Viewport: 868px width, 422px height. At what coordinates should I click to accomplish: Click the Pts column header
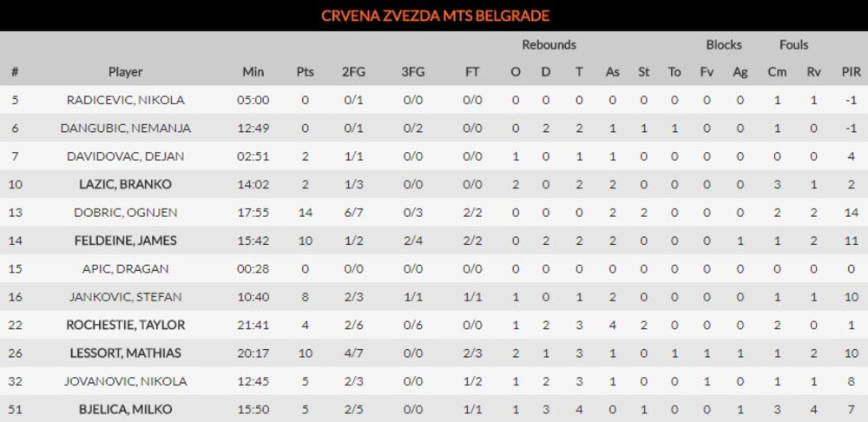[305, 72]
